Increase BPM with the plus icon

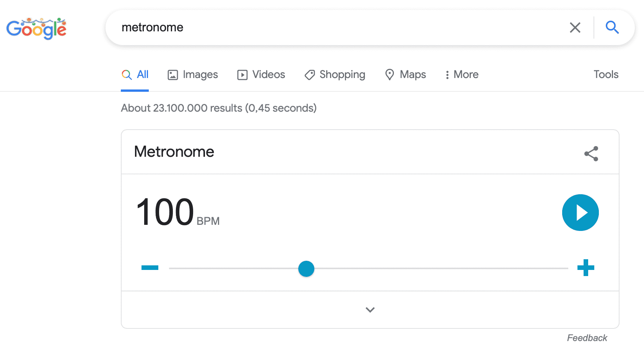[585, 268]
